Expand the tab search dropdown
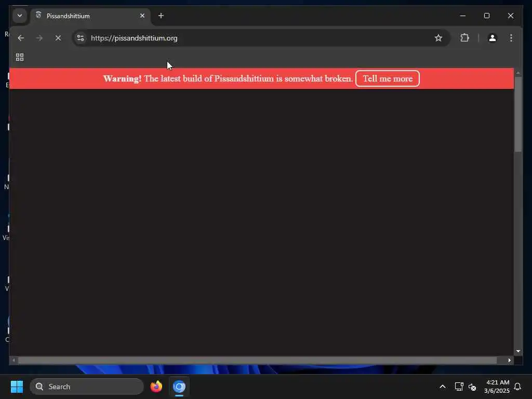 20,16
